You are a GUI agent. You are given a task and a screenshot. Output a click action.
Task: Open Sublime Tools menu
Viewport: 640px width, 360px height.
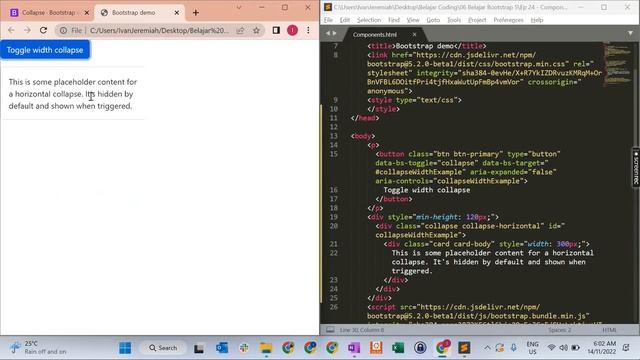pyautogui.click(x=454, y=20)
